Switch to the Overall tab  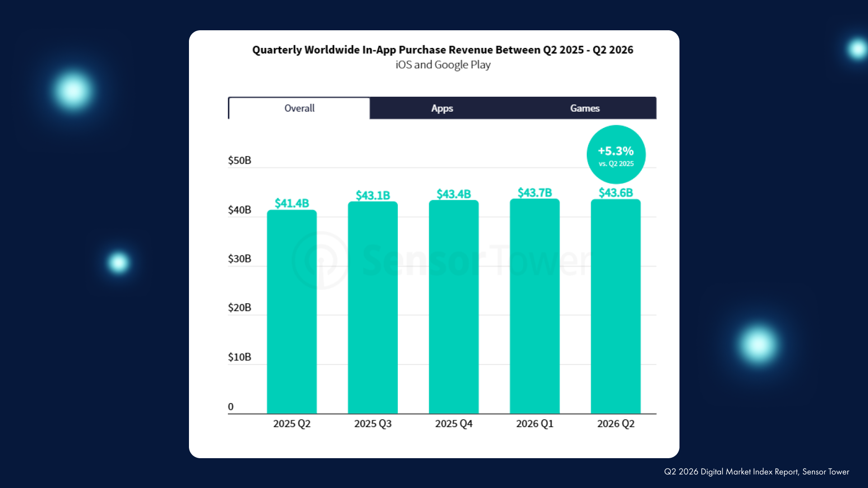click(x=299, y=108)
